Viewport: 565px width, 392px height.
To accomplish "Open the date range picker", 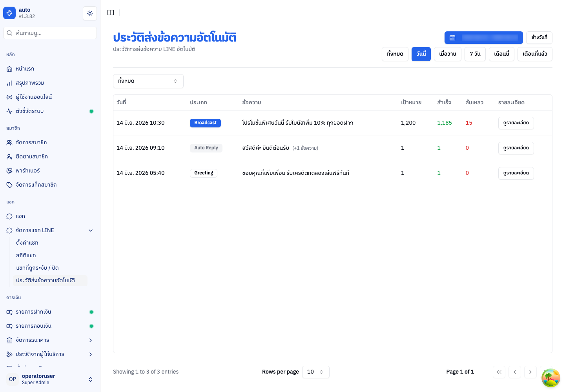I will [x=483, y=38].
